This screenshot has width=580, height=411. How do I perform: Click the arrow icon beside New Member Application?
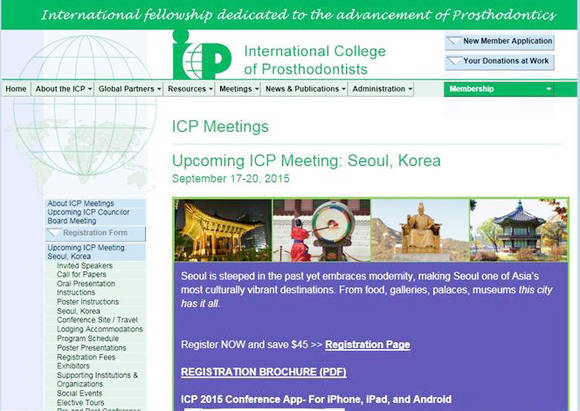coord(454,40)
